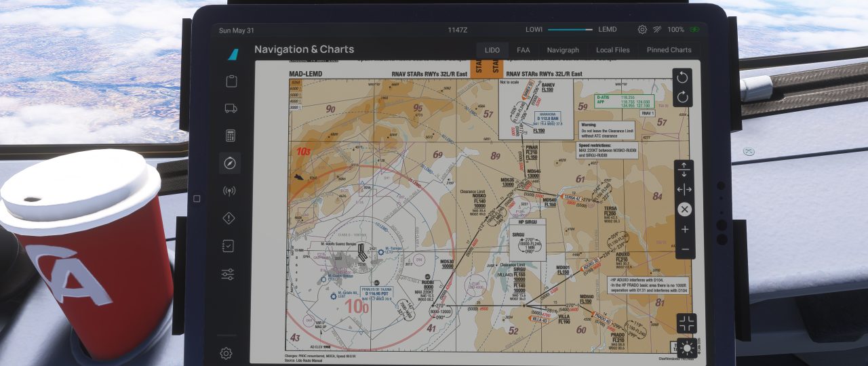Click the circled X chart control
The height and width of the screenshot is (366, 868).
[685, 209]
